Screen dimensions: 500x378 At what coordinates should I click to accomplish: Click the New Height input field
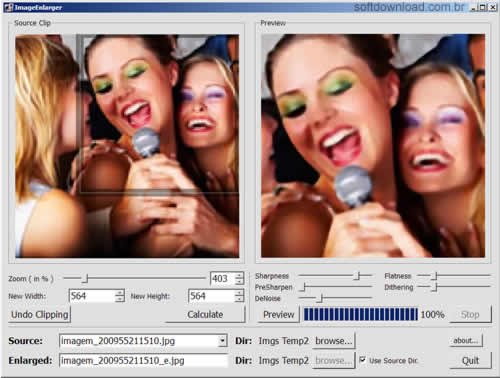[211, 296]
